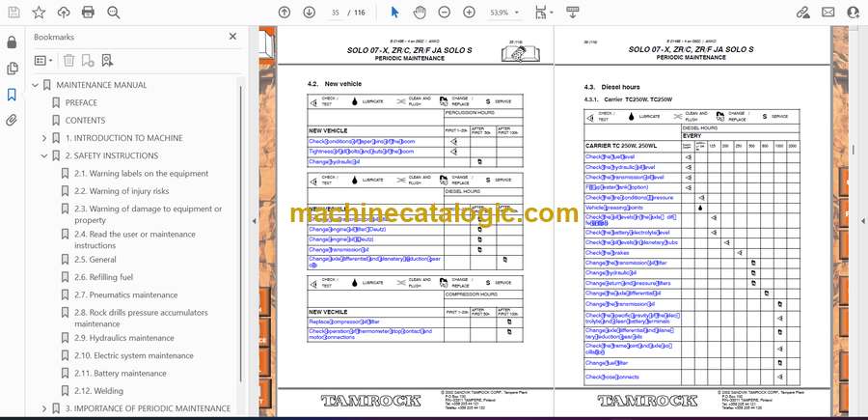Go to previous page arrow
The width and height of the screenshot is (868, 420).
click(x=285, y=13)
